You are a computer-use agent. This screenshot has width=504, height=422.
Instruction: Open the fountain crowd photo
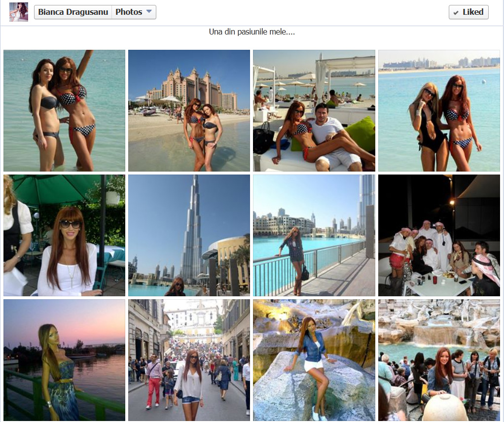(438, 360)
